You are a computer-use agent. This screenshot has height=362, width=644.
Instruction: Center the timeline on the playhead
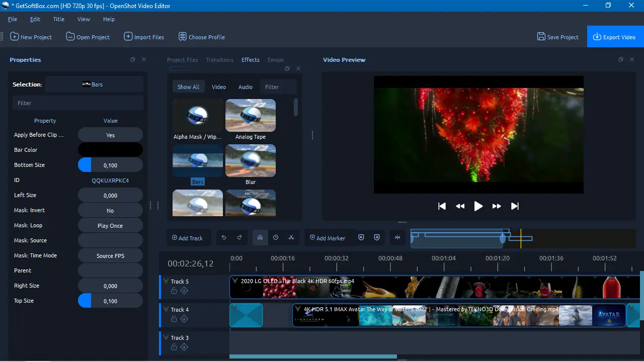(397, 238)
